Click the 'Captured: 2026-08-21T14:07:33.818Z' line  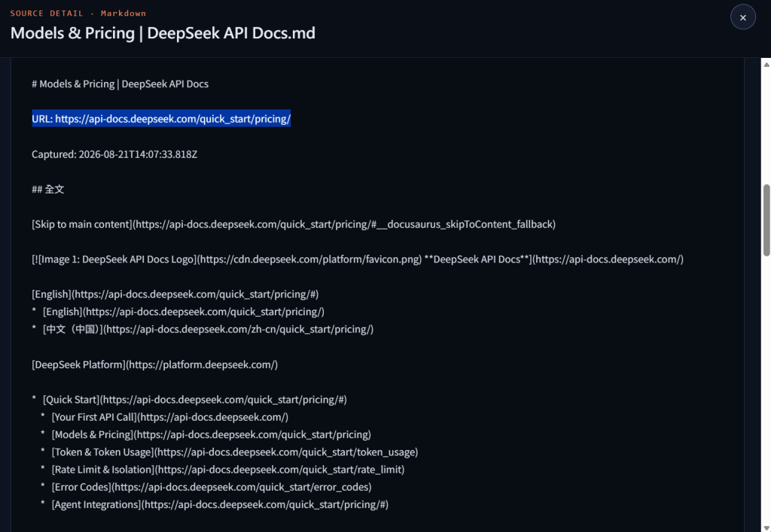click(x=114, y=154)
